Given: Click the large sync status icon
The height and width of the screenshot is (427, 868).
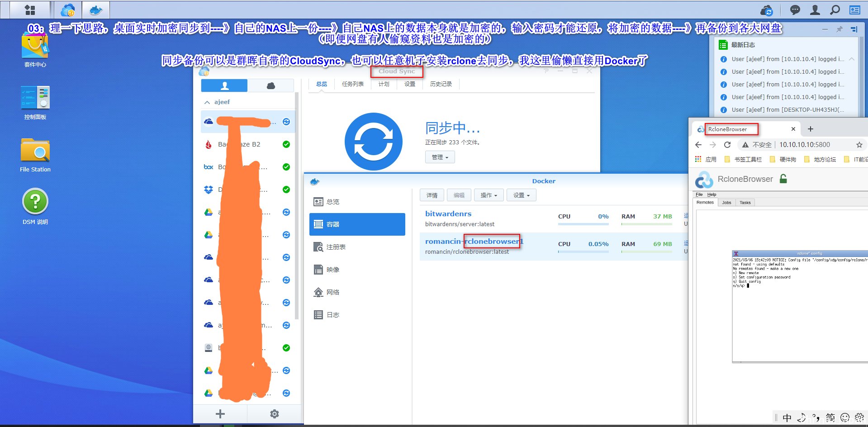Looking at the screenshot, I should 374,142.
